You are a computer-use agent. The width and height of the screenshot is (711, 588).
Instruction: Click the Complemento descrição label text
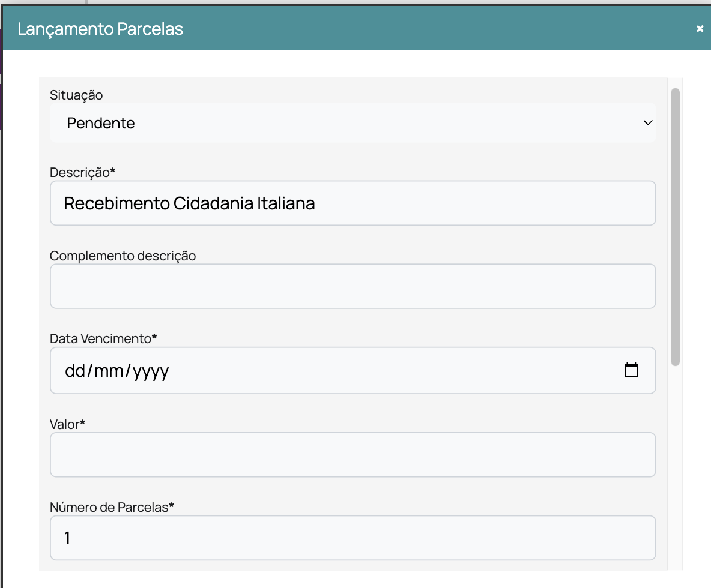click(x=123, y=256)
